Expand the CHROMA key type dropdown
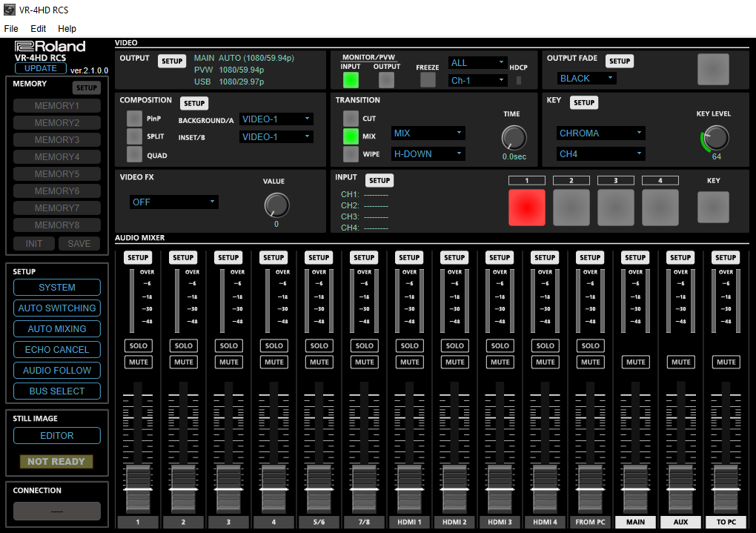The height and width of the screenshot is (533, 756). 600,133
